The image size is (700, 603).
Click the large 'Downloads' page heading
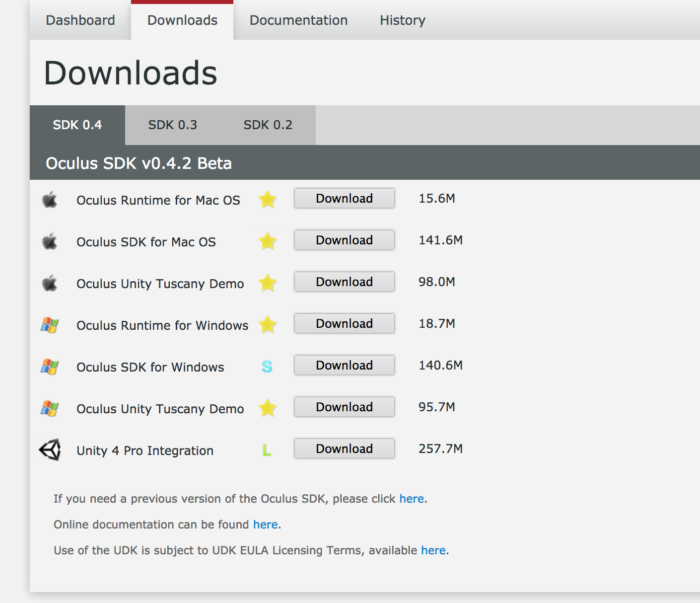click(x=131, y=73)
